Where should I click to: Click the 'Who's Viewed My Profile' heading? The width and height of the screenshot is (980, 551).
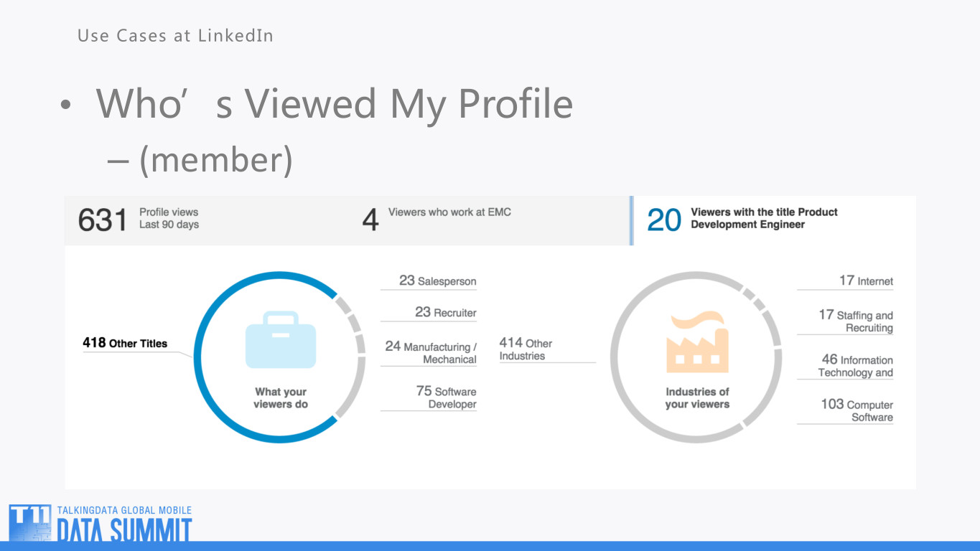point(335,103)
